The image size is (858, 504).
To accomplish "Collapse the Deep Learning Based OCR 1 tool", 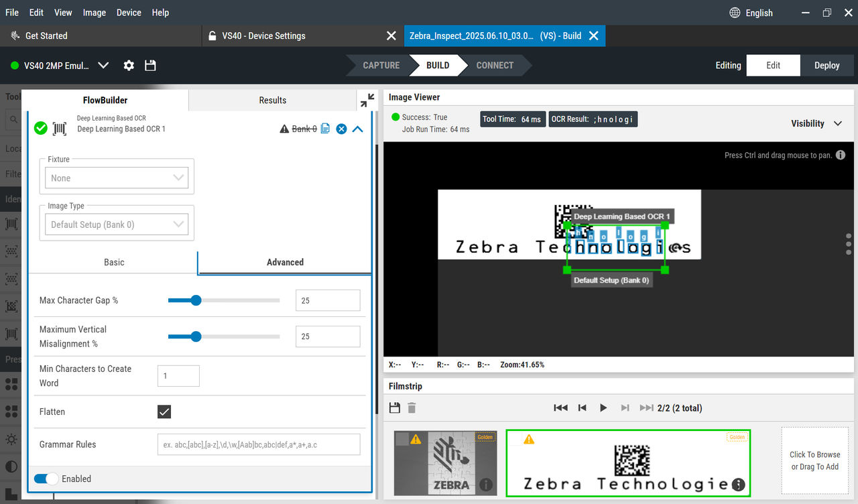I will 357,129.
